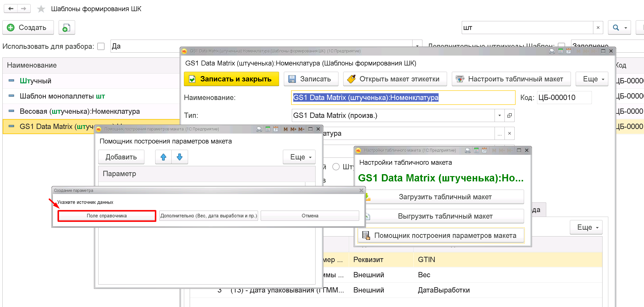Open Тип value with the open-form icon
Screen dimensions: 644x307
coord(509,115)
